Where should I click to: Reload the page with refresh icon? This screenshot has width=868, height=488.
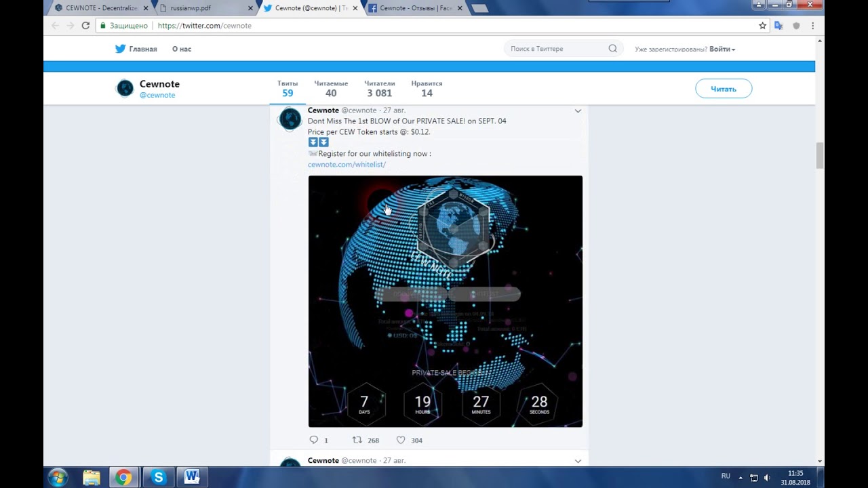[85, 26]
